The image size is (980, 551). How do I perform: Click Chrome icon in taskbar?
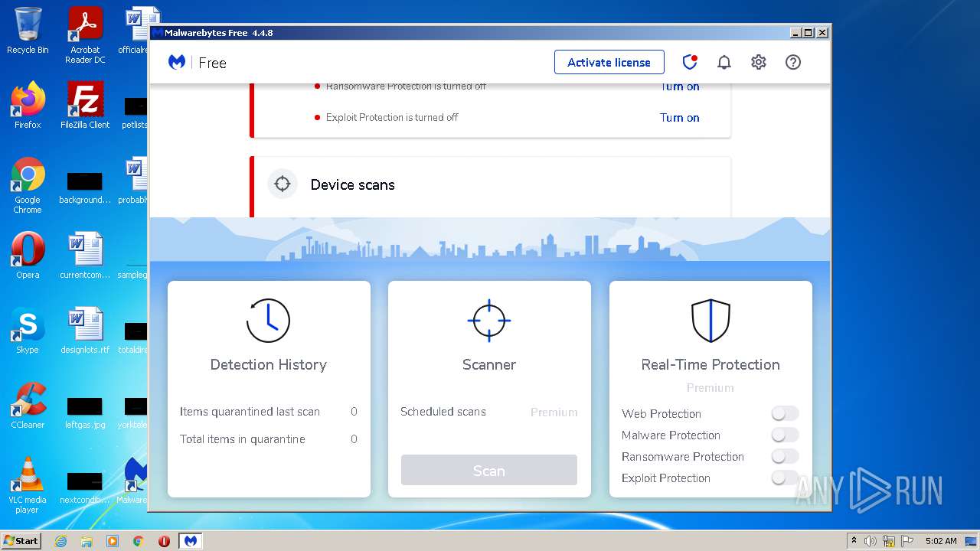(x=139, y=541)
